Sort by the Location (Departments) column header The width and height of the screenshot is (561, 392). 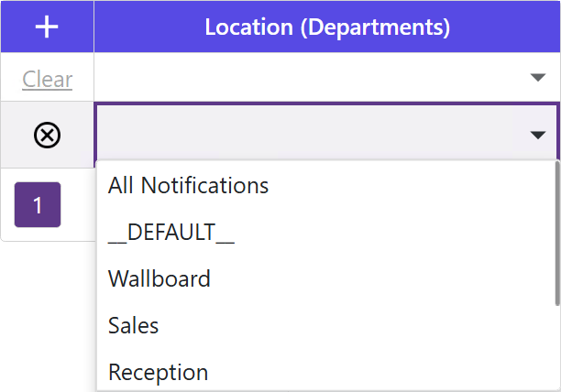click(327, 27)
